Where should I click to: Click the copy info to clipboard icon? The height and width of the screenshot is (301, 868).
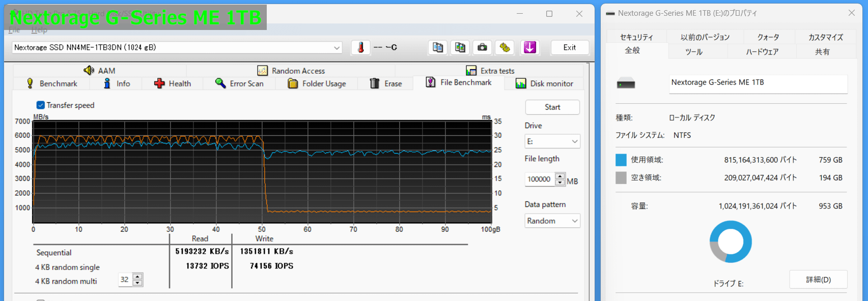(437, 47)
